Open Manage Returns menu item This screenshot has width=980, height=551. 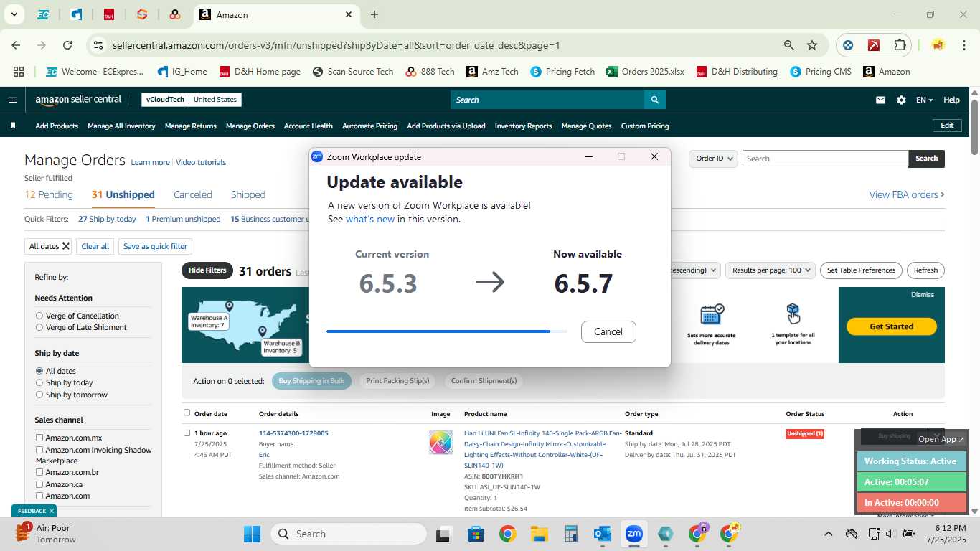(x=191, y=126)
